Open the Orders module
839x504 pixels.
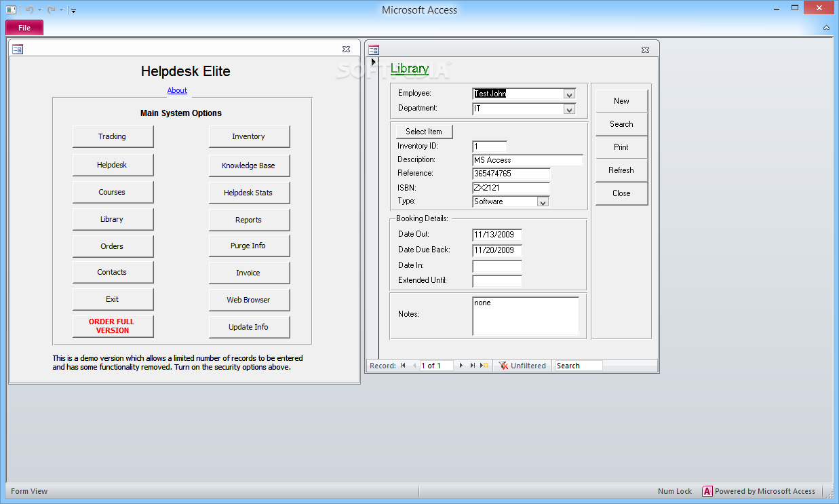pos(113,246)
